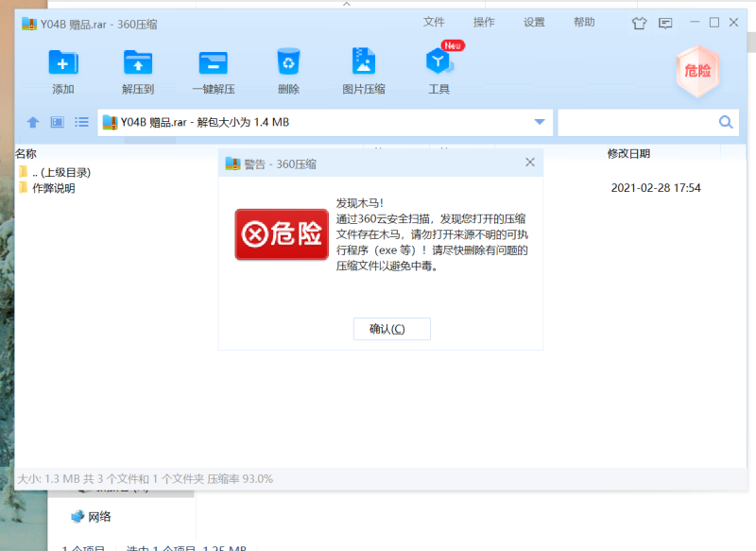This screenshot has height=551, width=756.
Task: Click the up-arrow navigation icon
Action: point(33,122)
